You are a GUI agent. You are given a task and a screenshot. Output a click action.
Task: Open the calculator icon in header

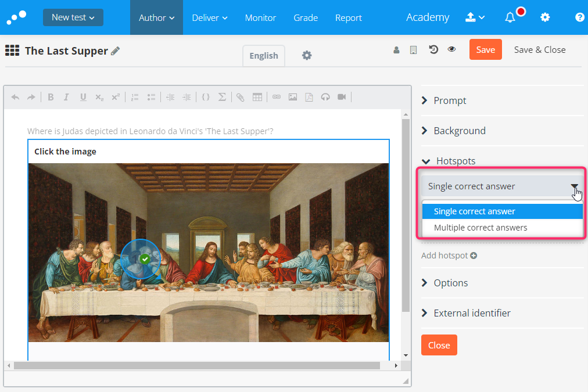coord(413,50)
